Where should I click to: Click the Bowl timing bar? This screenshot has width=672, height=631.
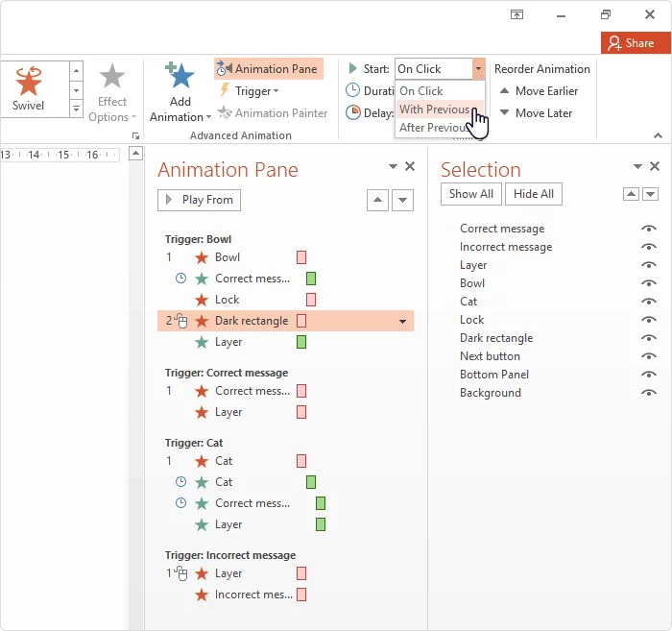pos(301,257)
